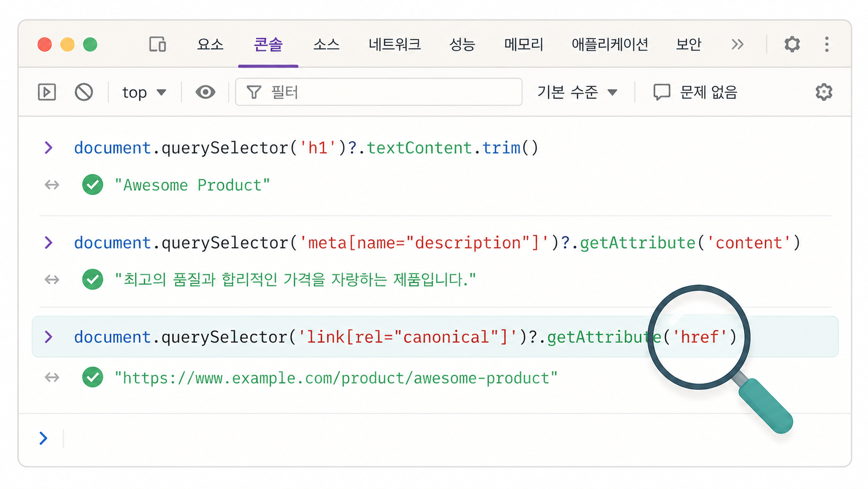868x489 pixels.
Task: Click the funnel filter icon
Action: [254, 92]
